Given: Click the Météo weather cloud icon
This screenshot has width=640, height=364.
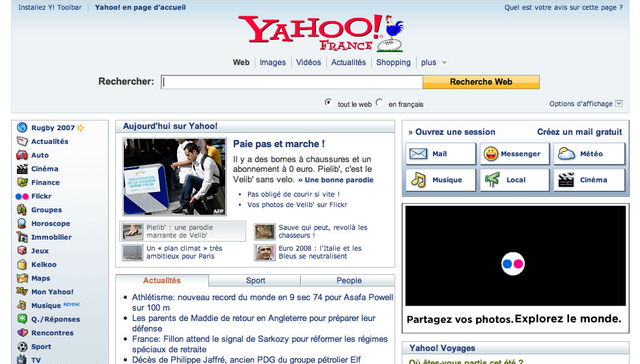Looking at the screenshot, I should pos(566,154).
